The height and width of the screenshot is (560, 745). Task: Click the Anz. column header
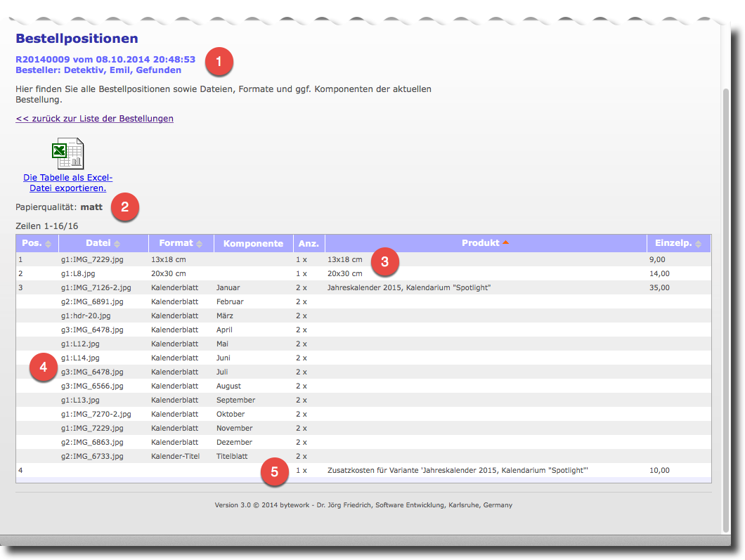coord(309,244)
